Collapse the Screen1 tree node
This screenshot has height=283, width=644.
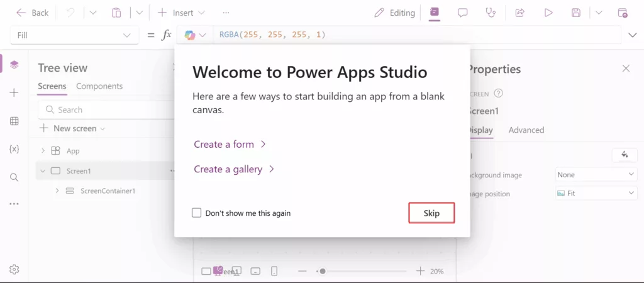click(x=43, y=171)
